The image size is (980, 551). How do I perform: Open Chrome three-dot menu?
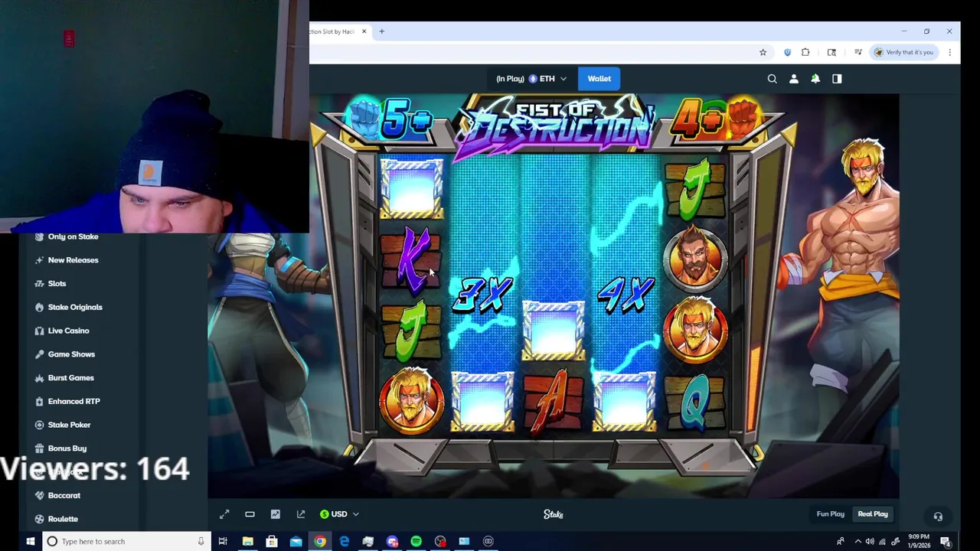[x=949, y=52]
